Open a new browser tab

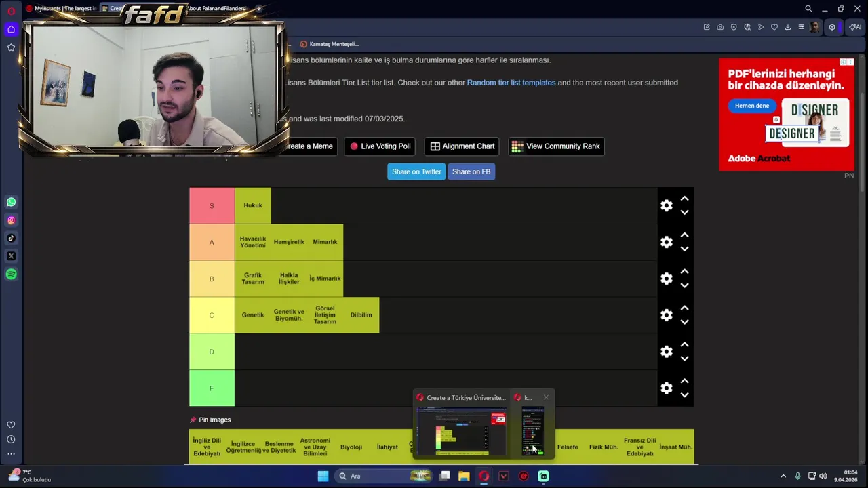pos(258,9)
